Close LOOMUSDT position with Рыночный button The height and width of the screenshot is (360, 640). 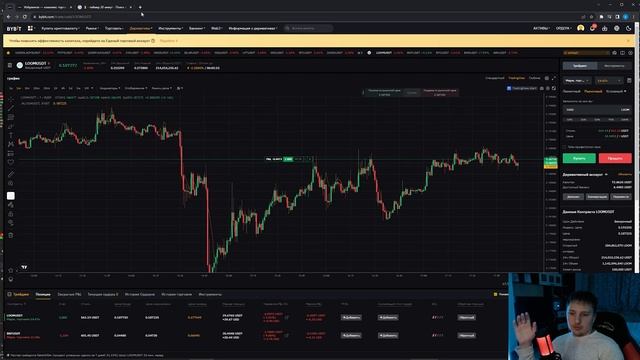click(466, 317)
